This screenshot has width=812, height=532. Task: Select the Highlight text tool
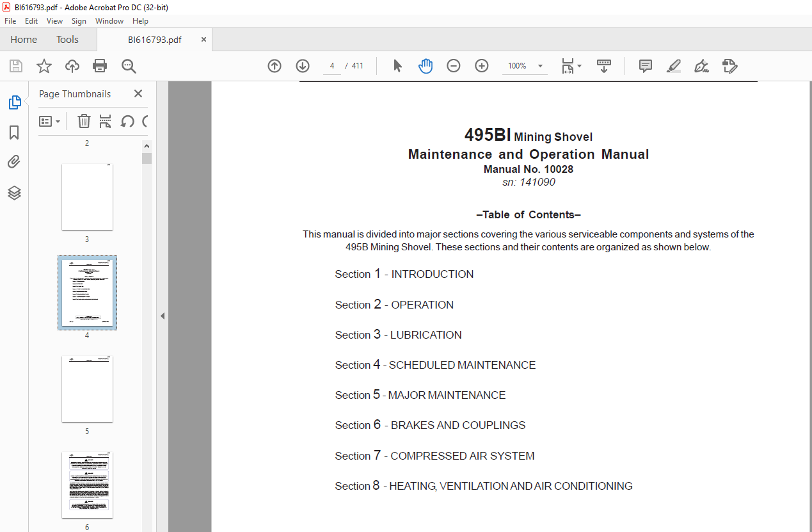(673, 66)
